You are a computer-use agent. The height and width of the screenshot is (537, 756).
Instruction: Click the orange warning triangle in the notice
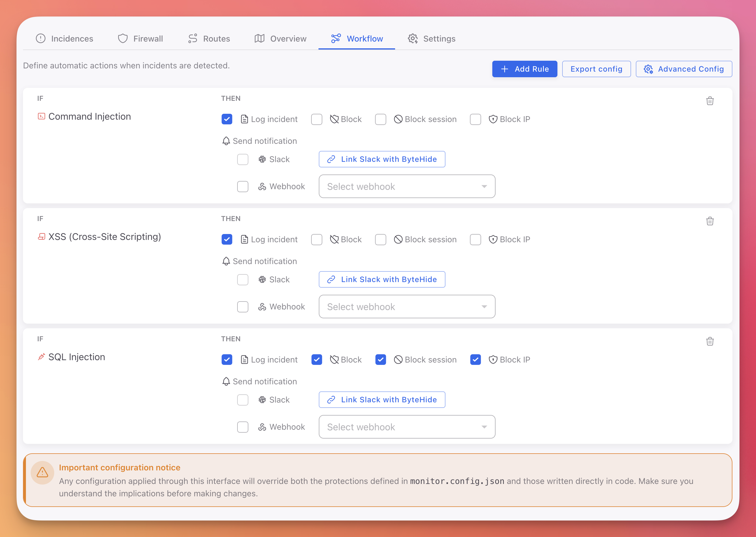(42, 472)
